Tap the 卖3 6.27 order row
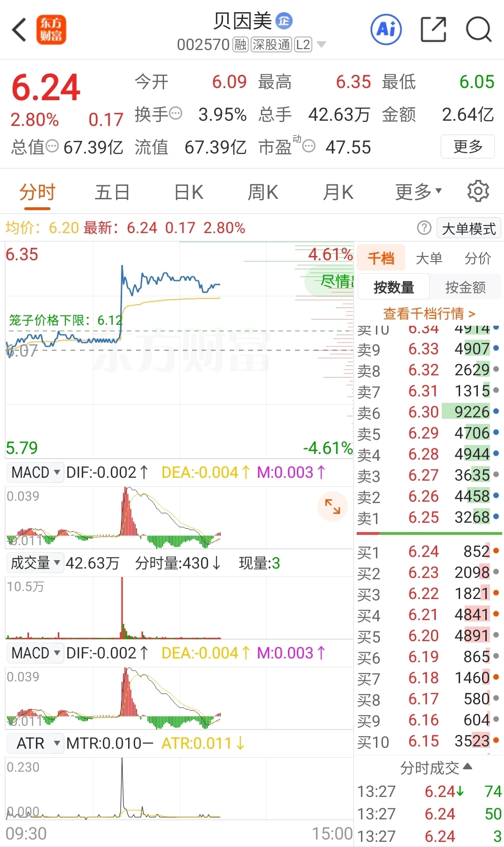 coord(429,475)
